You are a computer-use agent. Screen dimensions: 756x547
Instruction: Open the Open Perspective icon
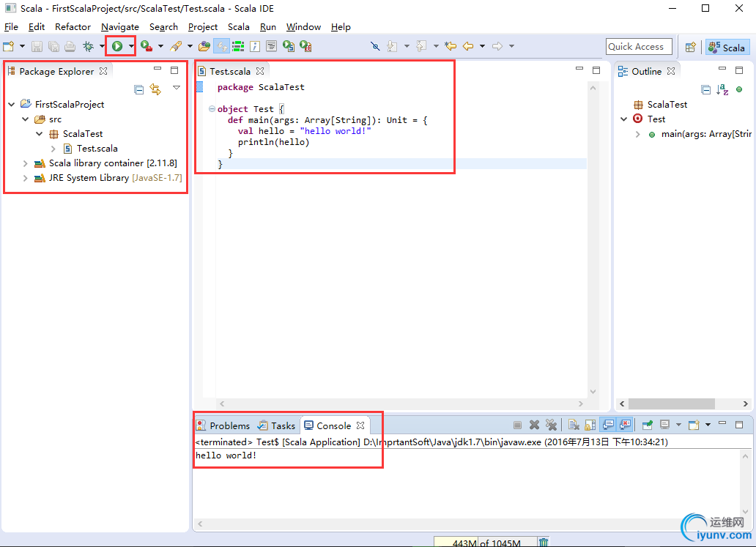[690, 47]
